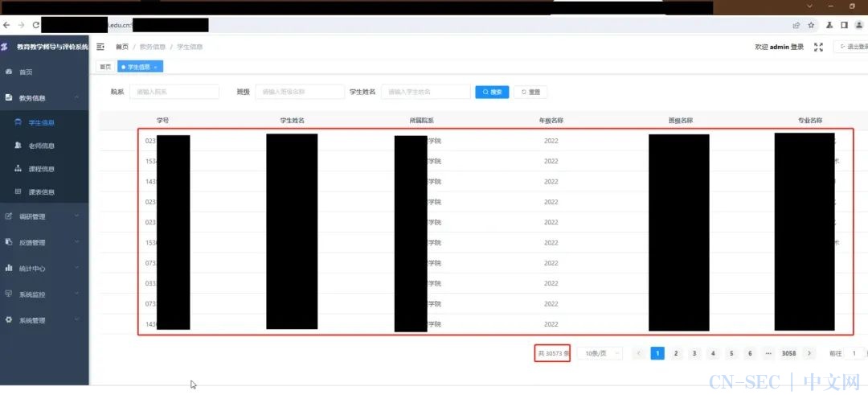Close the 学生信息 tag tab
Image resolution: width=868 pixels, height=395 pixels.
[156, 67]
